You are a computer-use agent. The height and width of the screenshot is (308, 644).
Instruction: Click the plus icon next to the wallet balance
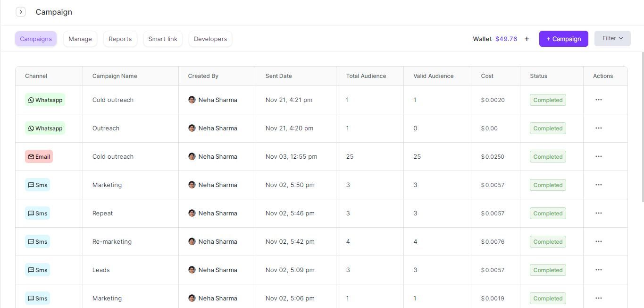pyautogui.click(x=527, y=39)
